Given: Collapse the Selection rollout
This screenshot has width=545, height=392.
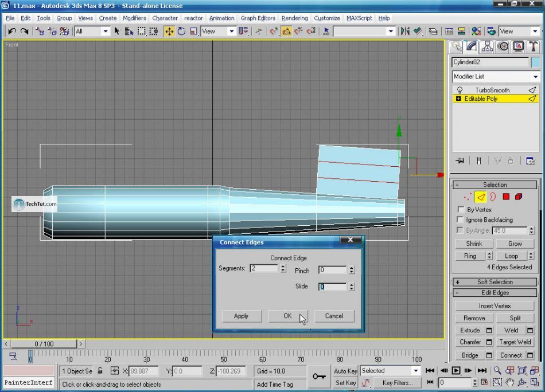Looking at the screenshot, I should (x=495, y=185).
